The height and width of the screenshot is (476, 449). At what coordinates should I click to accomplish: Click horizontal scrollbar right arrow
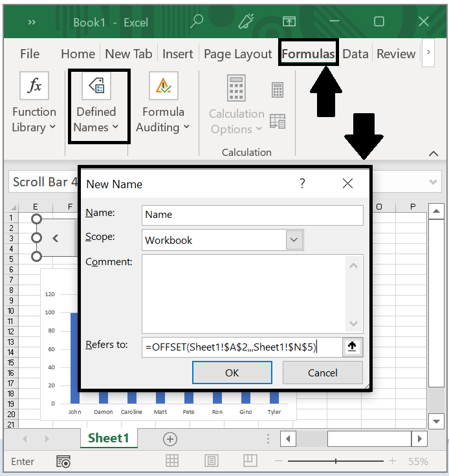click(419, 438)
